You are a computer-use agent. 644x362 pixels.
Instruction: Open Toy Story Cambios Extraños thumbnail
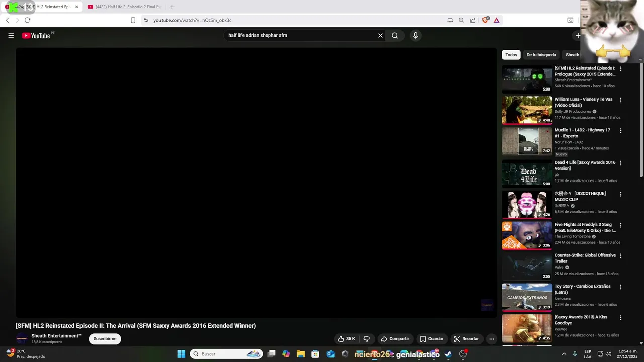pyautogui.click(x=527, y=297)
